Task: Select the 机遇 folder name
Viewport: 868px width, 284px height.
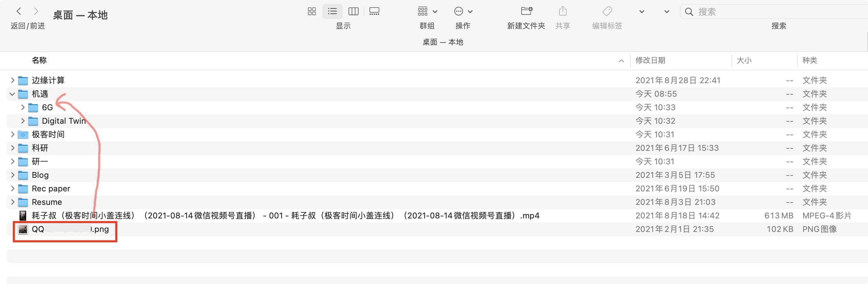Action: [x=40, y=94]
